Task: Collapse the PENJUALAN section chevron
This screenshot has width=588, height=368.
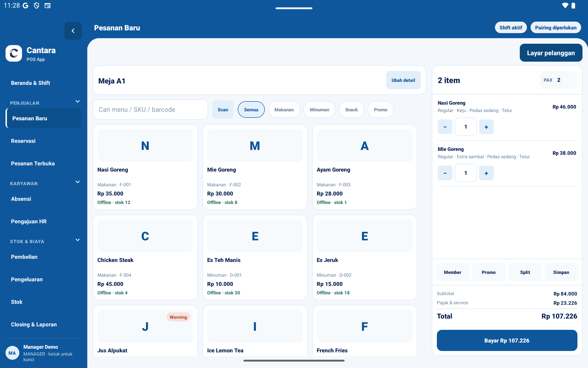Action: pyautogui.click(x=77, y=101)
